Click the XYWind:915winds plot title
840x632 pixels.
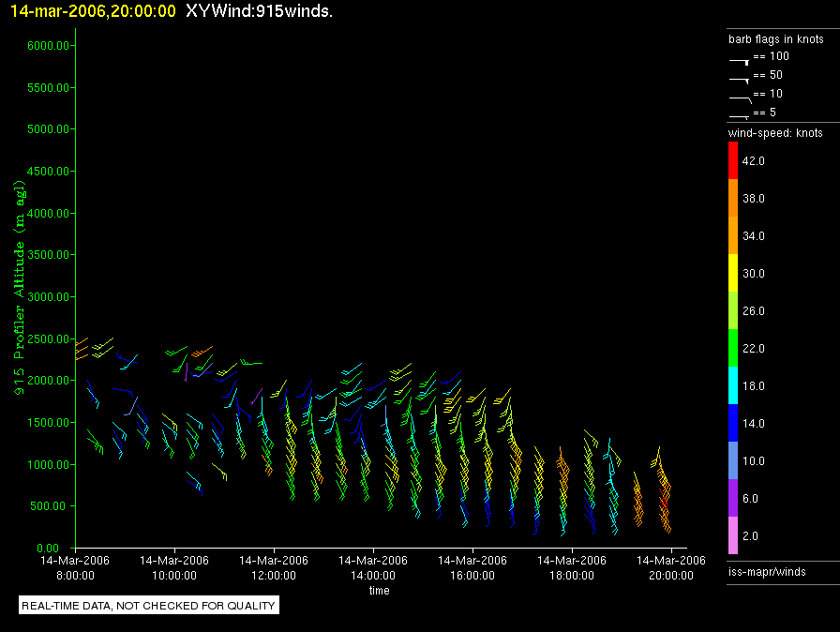(260, 11)
